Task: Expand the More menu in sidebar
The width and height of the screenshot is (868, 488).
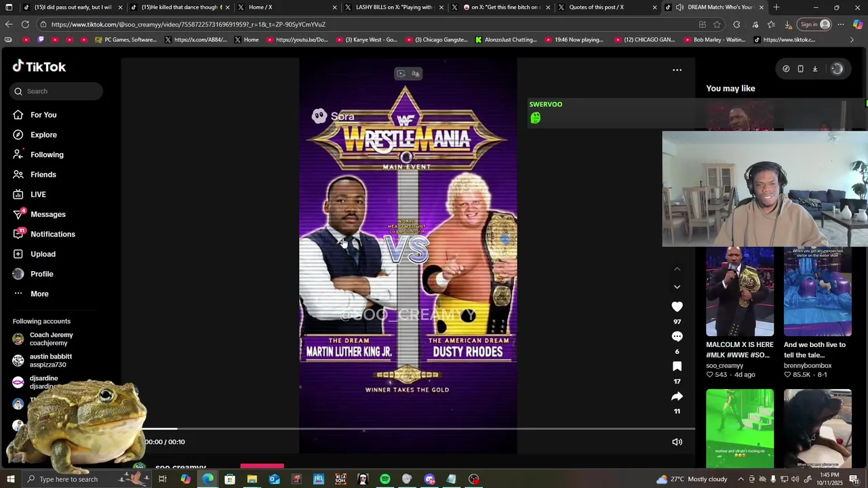Action: tap(39, 294)
